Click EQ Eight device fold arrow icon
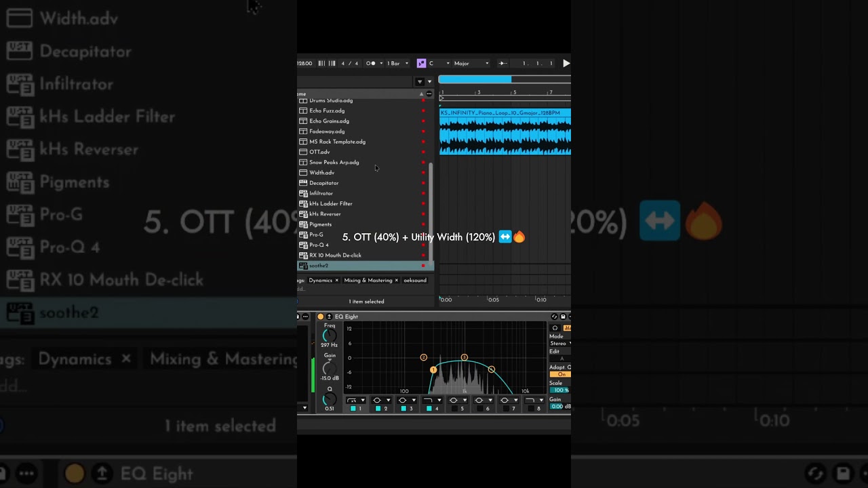 pyautogui.click(x=329, y=317)
